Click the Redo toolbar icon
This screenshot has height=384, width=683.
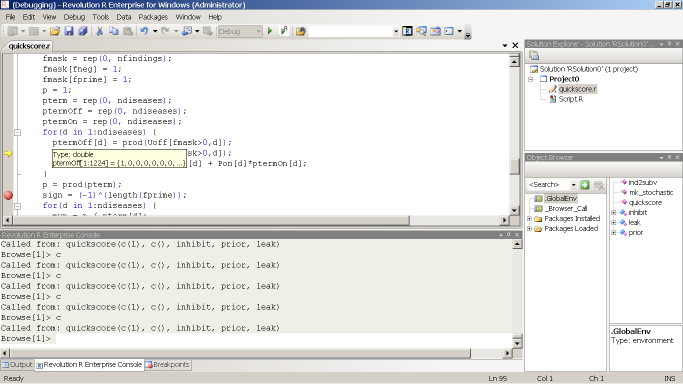pos(165,31)
